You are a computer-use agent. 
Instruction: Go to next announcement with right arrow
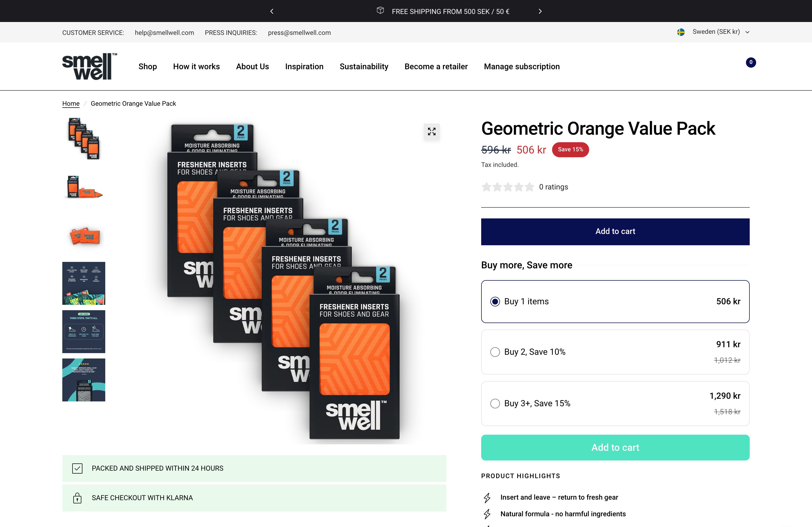click(x=540, y=11)
